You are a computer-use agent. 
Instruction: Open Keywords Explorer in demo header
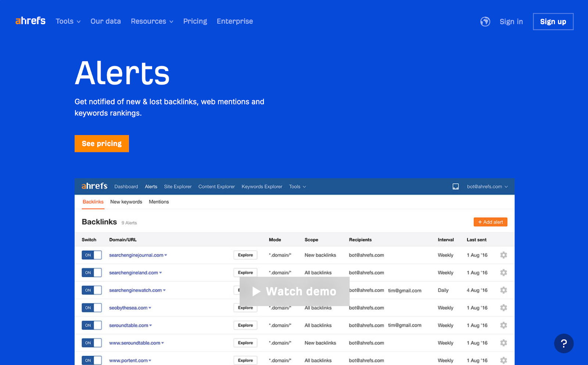click(262, 187)
